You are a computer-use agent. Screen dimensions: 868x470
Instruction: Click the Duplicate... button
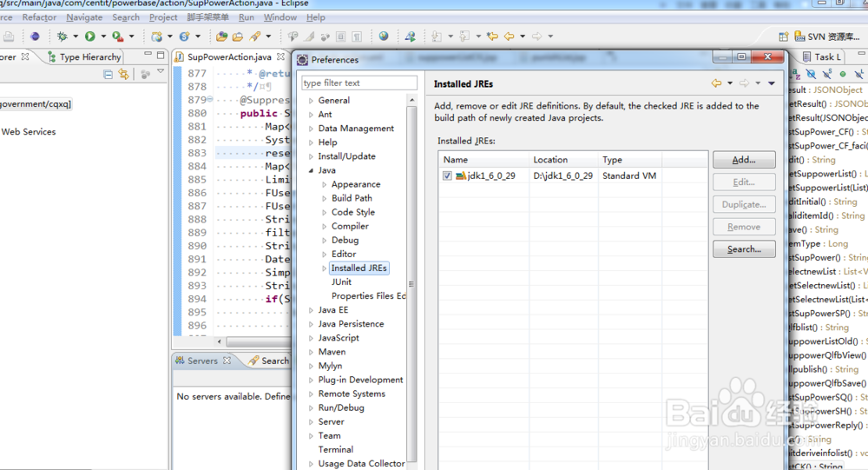[x=744, y=204]
